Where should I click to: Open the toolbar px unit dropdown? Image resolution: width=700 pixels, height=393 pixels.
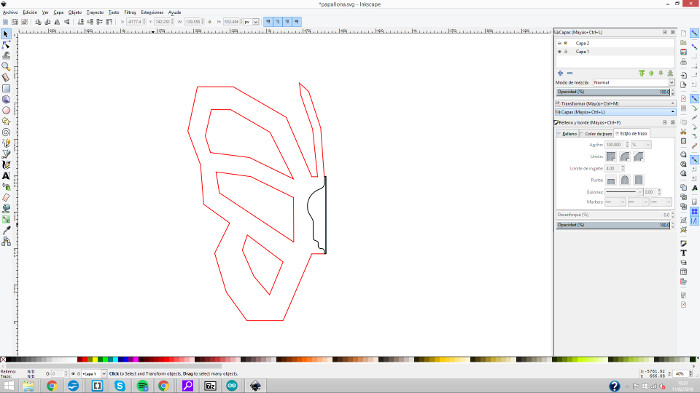pos(251,21)
